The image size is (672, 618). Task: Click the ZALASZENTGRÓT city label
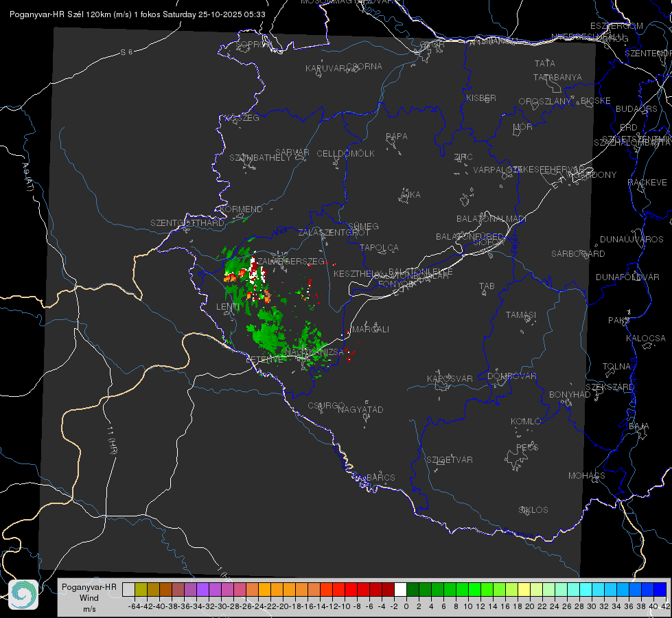tap(334, 233)
